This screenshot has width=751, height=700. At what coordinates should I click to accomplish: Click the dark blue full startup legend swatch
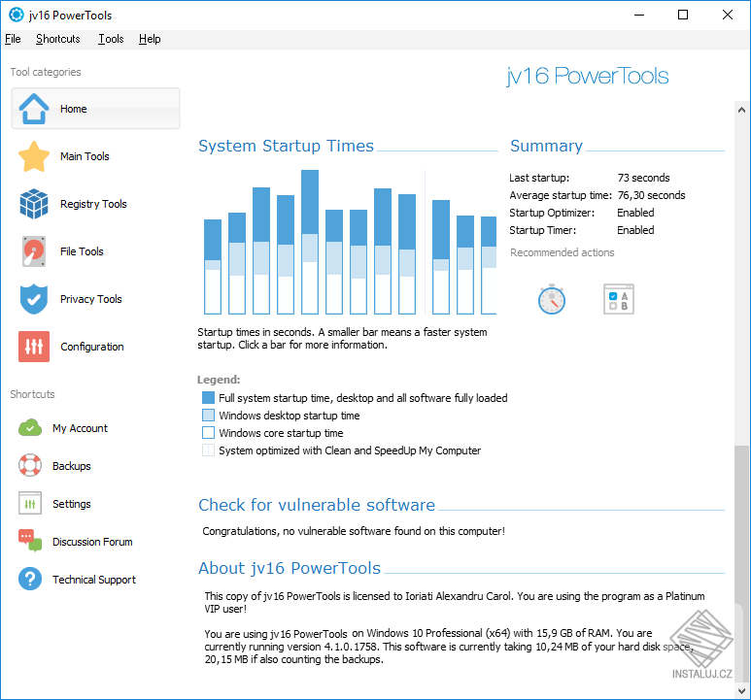point(208,398)
